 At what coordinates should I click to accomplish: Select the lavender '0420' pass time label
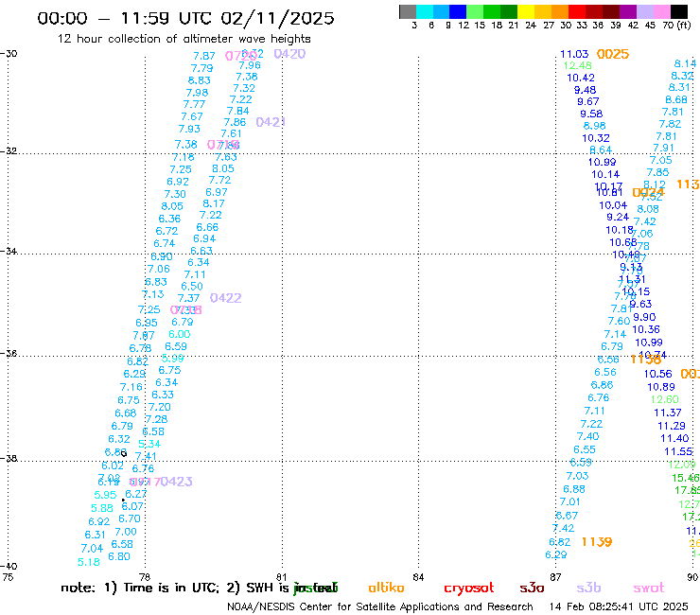coord(289,54)
